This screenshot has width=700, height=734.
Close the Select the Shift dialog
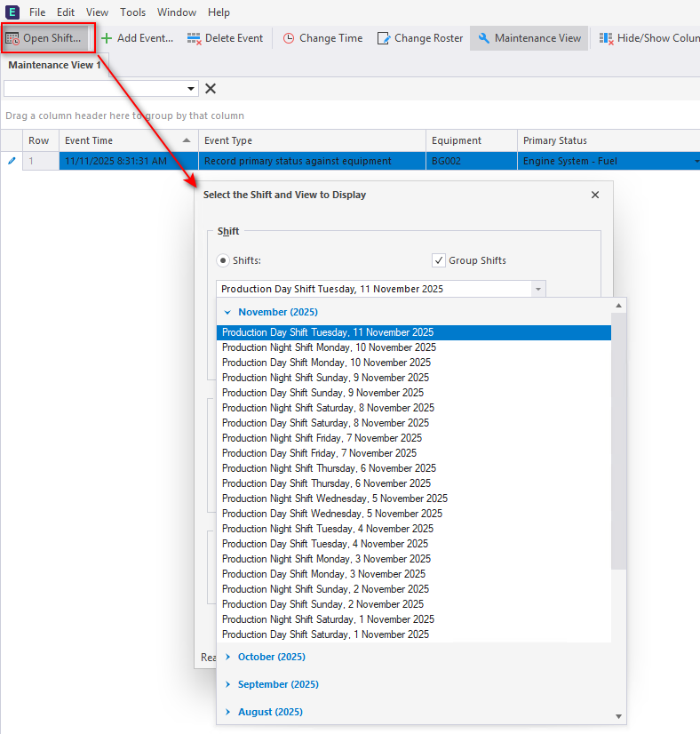595,195
